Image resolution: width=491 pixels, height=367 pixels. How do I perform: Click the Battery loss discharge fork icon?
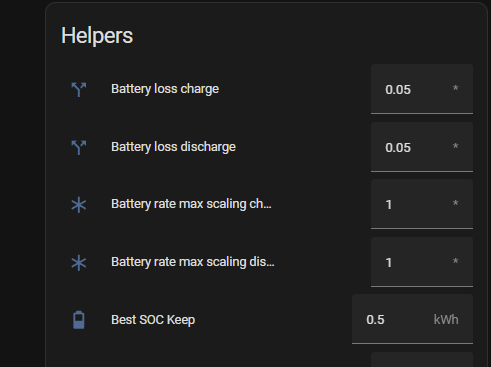click(x=79, y=147)
